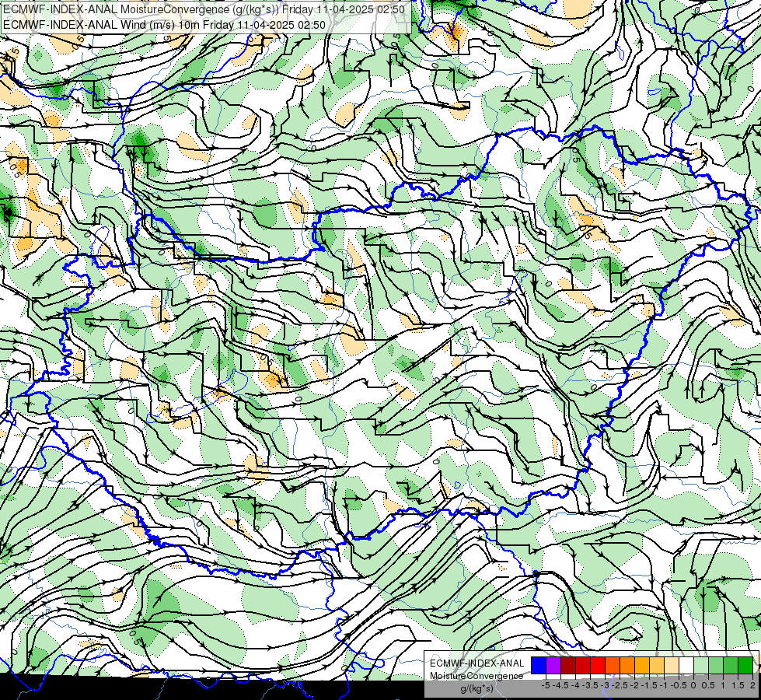Click the MoistureConvergence title line at top
This screenshot has width=761, height=700.
point(204,9)
